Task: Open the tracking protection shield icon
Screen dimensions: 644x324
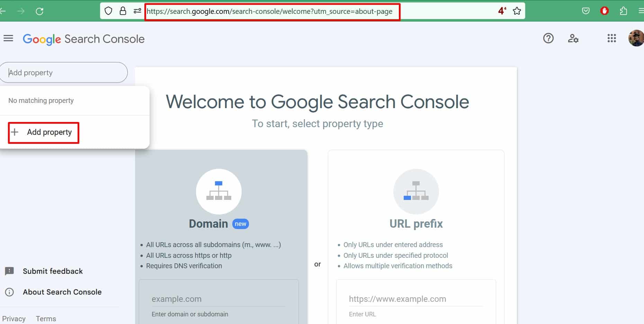Action: (108, 11)
